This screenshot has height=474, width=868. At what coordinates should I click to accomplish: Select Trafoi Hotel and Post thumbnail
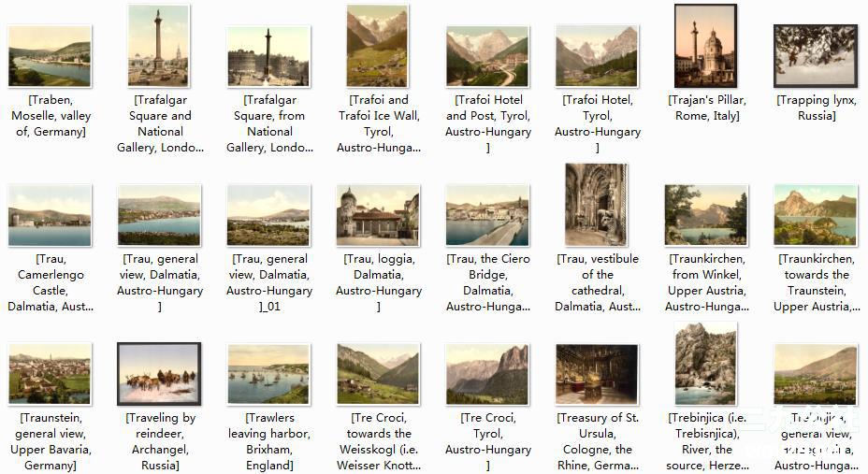(x=487, y=56)
